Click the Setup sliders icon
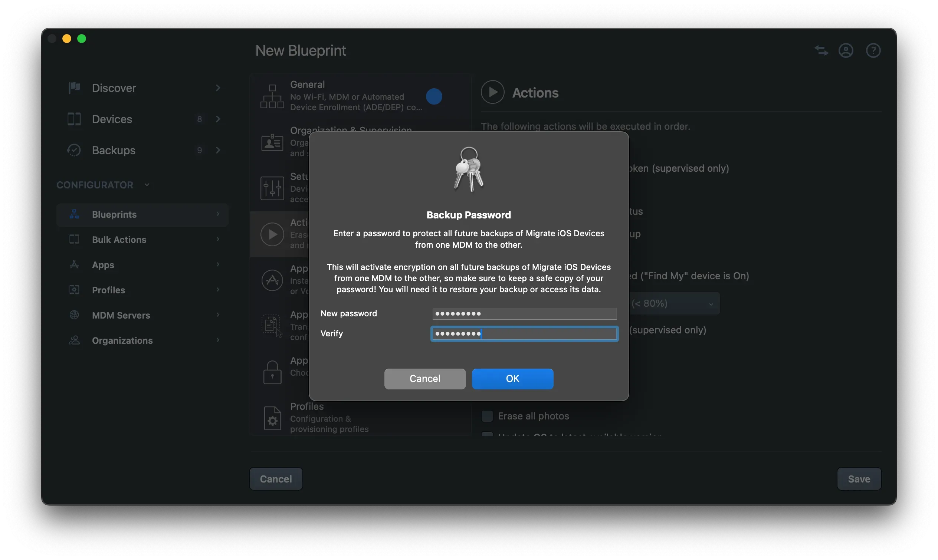938x560 pixels. click(272, 188)
